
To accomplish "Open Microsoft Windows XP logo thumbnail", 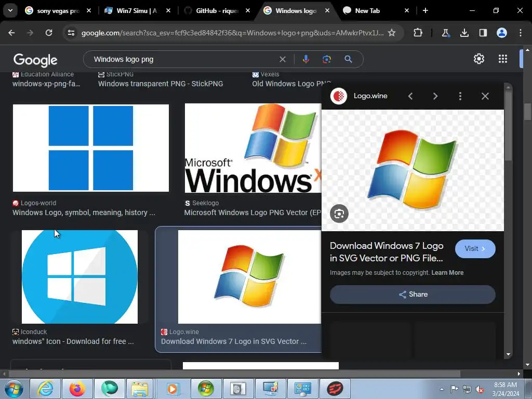I will [253, 148].
